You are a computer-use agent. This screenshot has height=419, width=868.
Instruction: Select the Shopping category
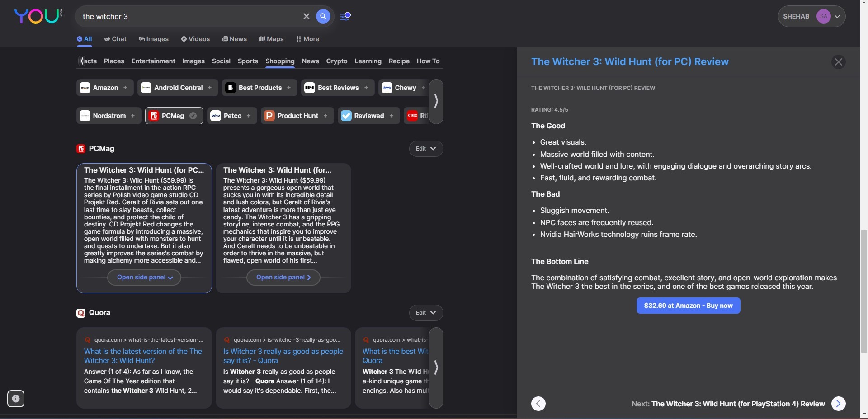[x=280, y=61]
